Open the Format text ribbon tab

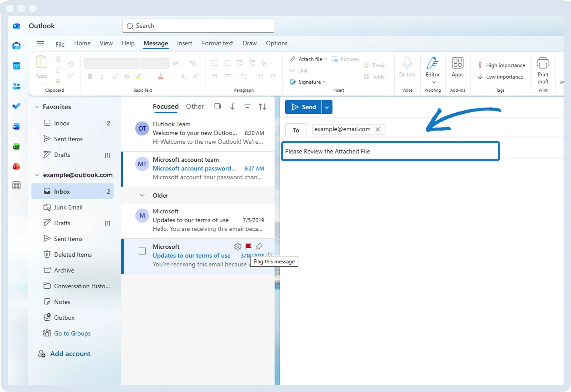[217, 43]
